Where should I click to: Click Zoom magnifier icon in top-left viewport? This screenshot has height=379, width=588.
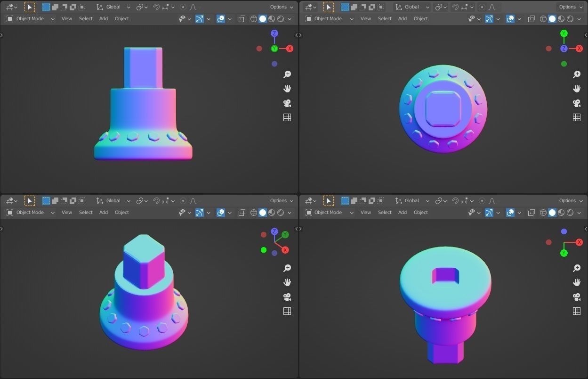(x=287, y=74)
